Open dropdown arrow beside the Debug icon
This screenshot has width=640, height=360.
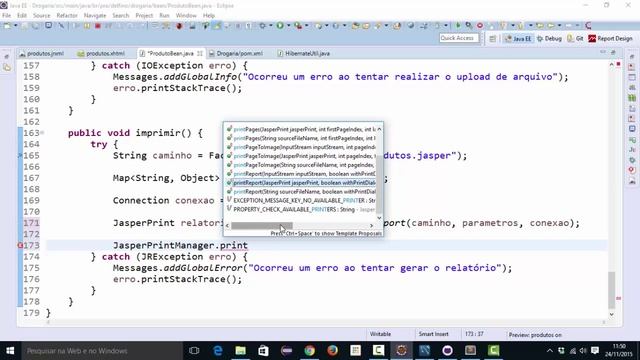pos(270,26)
